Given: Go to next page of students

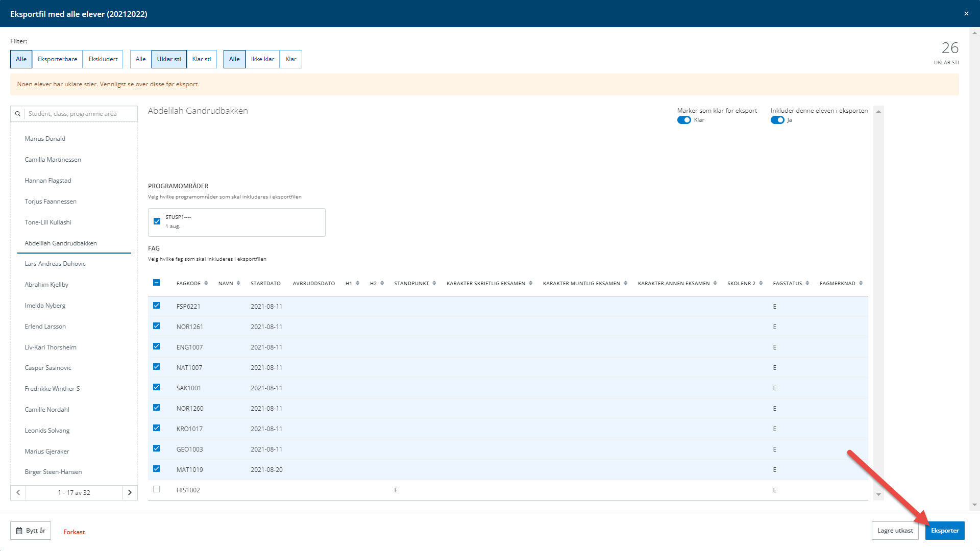Looking at the screenshot, I should pyautogui.click(x=130, y=492).
